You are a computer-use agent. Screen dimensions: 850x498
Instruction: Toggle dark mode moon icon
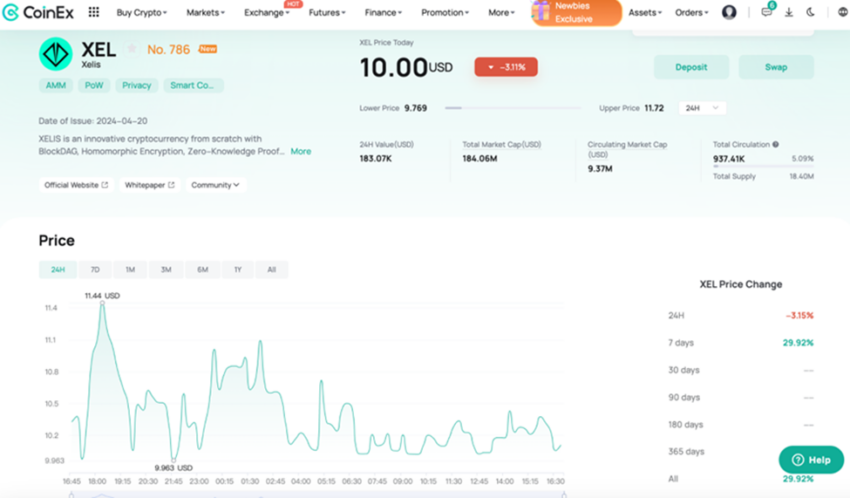pos(810,12)
